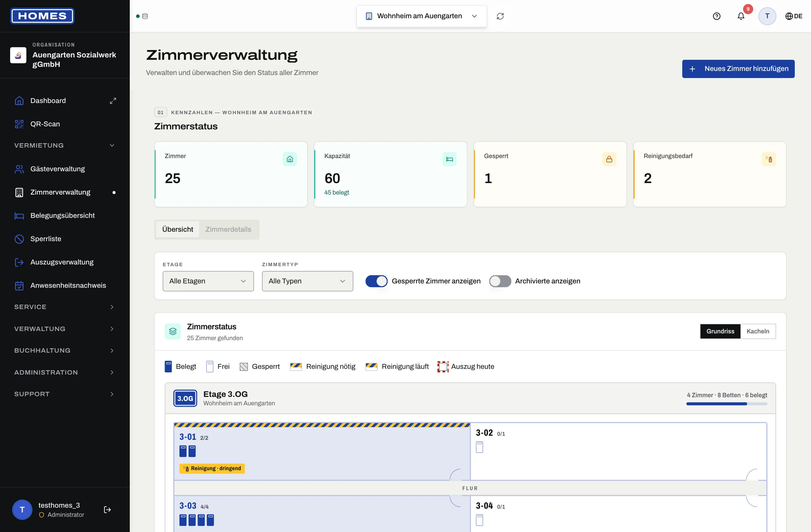
Task: Click the refresh icon beside facility selector
Action: (x=500, y=16)
